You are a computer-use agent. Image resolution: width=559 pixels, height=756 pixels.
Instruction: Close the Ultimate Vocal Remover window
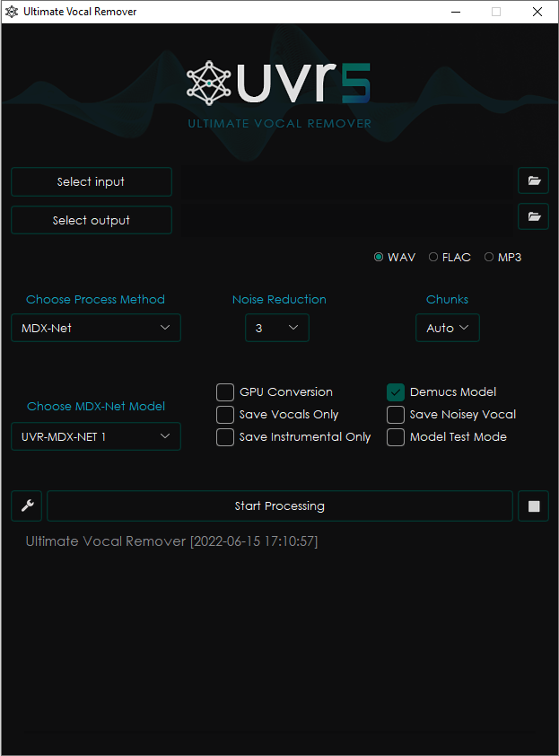coord(537,12)
